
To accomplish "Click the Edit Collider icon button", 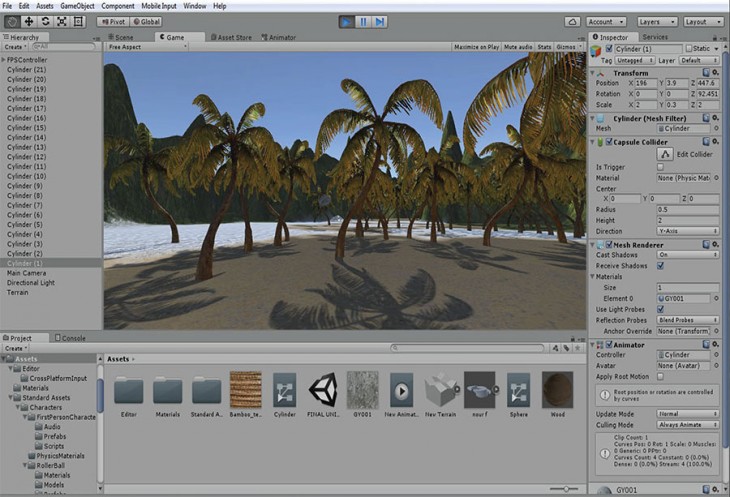I will tap(664, 154).
